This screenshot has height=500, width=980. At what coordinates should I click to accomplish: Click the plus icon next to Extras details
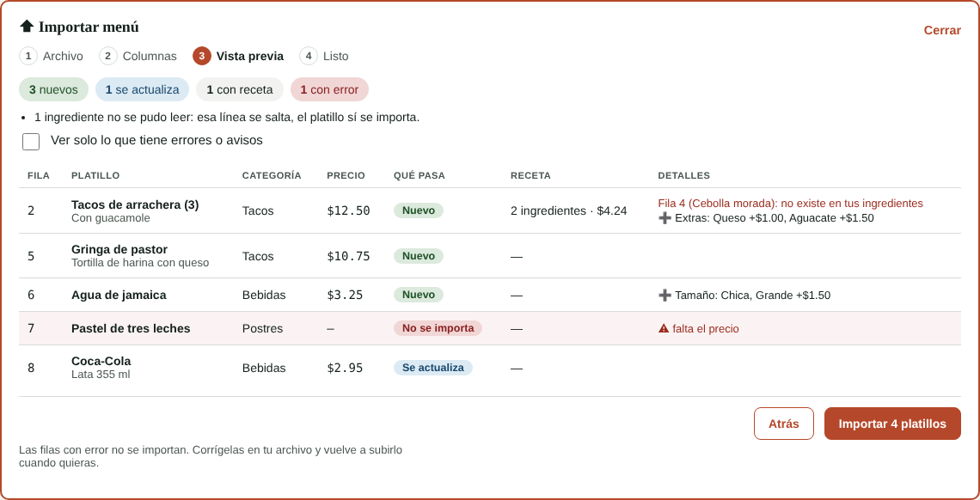665,218
